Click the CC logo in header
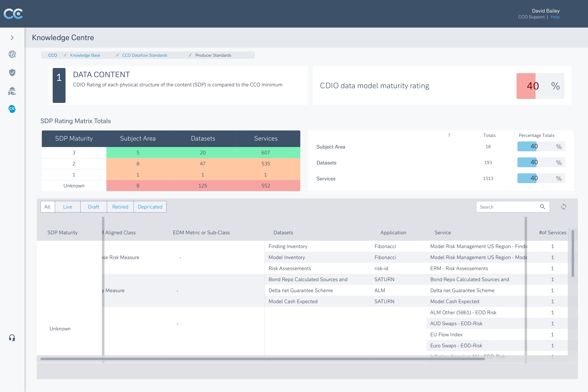The image size is (588, 392). [13, 14]
